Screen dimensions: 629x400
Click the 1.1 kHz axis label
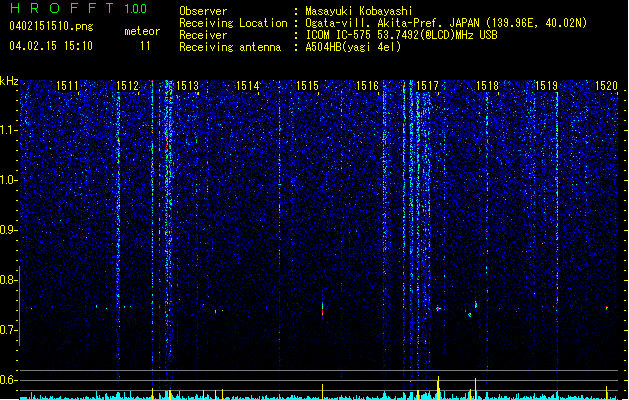coord(9,130)
